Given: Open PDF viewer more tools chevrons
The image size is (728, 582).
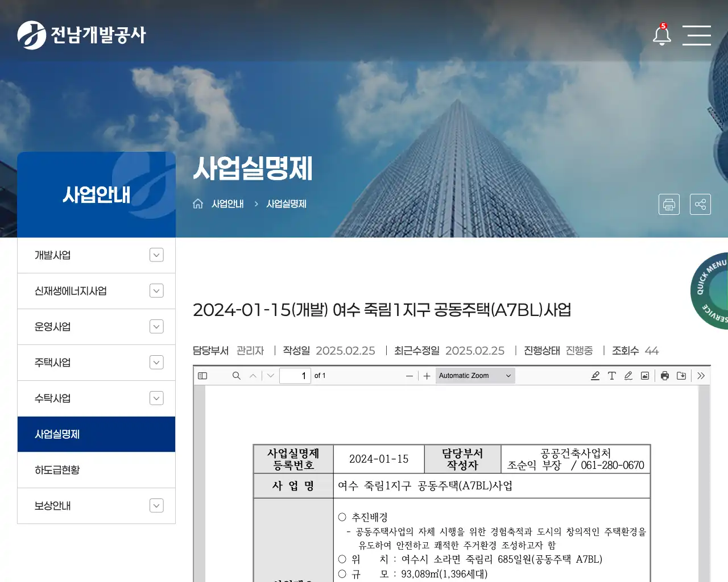Looking at the screenshot, I should click(x=701, y=376).
